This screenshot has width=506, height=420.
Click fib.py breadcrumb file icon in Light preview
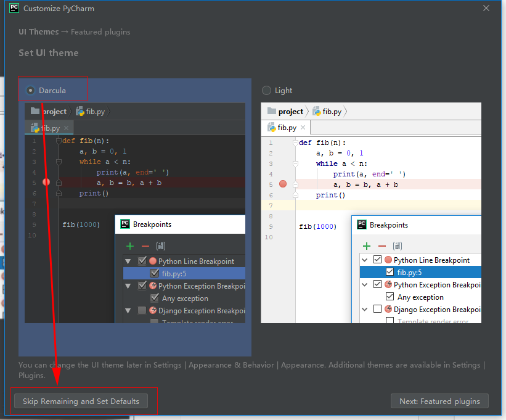[317, 112]
